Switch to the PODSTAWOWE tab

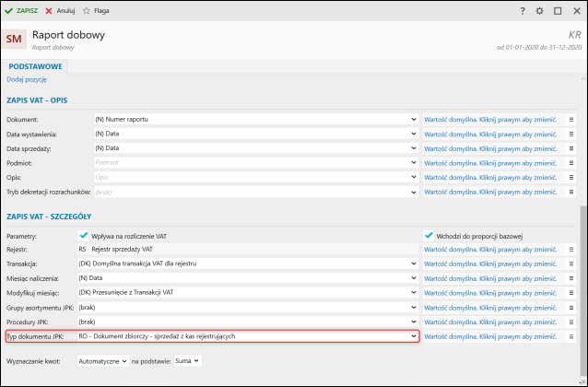(x=35, y=66)
